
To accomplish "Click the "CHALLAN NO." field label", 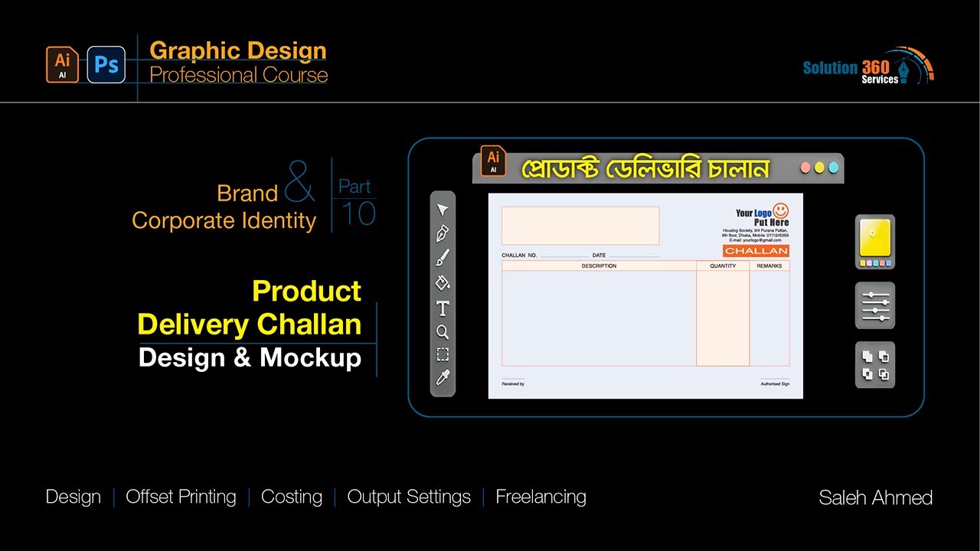I will [519, 255].
